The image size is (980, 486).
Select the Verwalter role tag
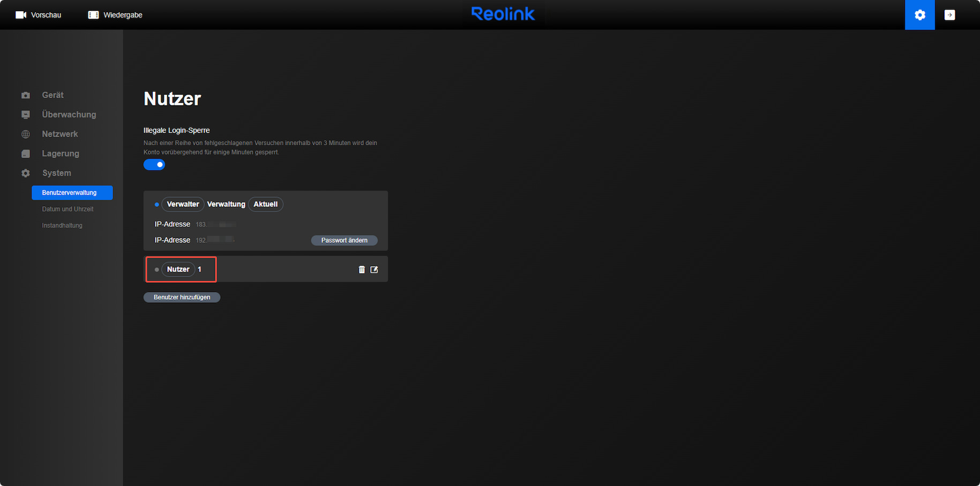coord(183,204)
